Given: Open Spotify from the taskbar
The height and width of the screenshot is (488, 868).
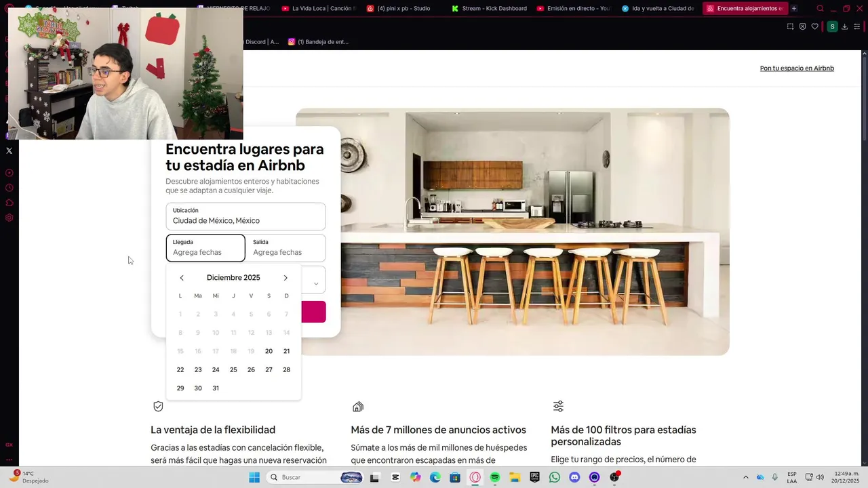Looking at the screenshot, I should pos(495,477).
